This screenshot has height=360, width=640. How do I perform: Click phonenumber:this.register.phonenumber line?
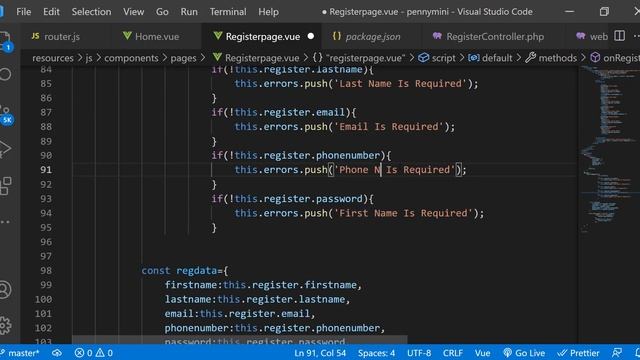click(275, 328)
